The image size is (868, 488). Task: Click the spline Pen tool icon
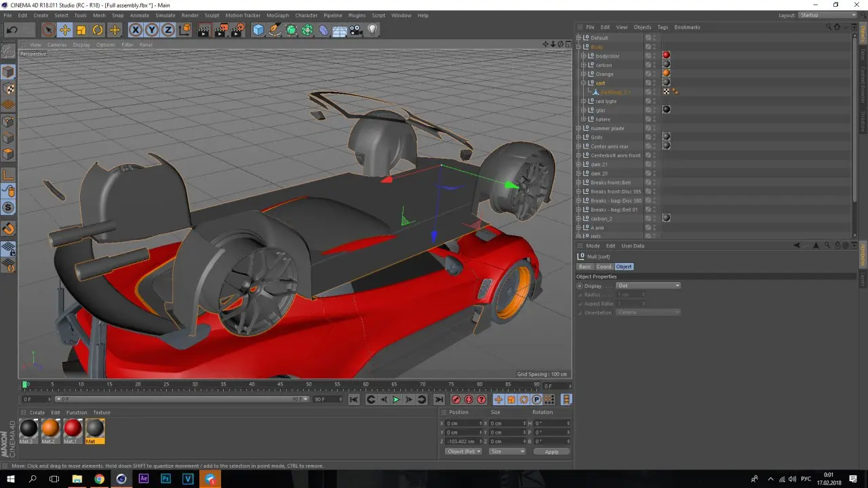pyautogui.click(x=275, y=30)
